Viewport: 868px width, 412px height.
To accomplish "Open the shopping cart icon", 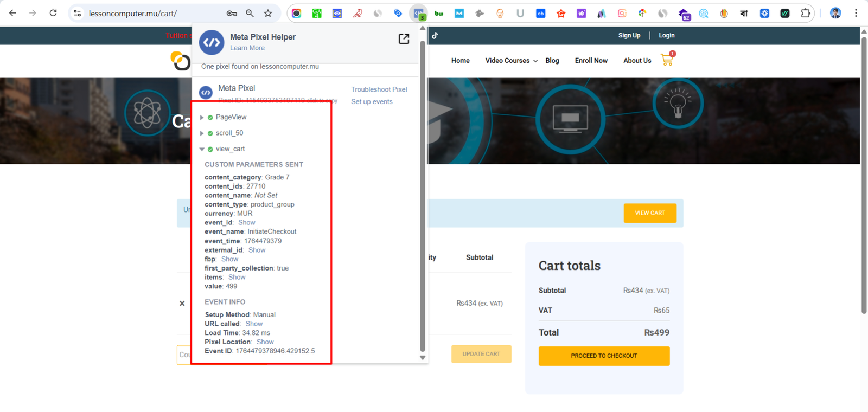I will coord(667,60).
